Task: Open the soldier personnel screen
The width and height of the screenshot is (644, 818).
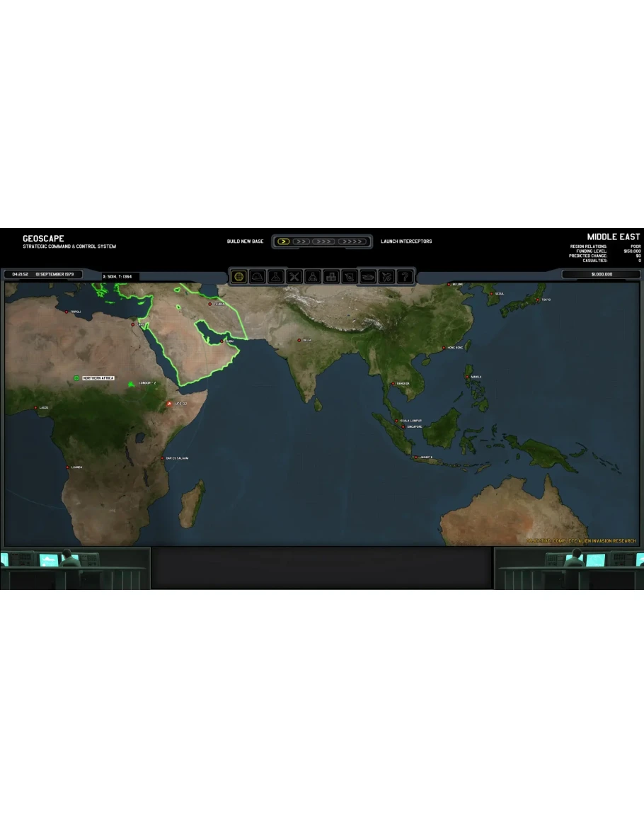Action: click(313, 276)
